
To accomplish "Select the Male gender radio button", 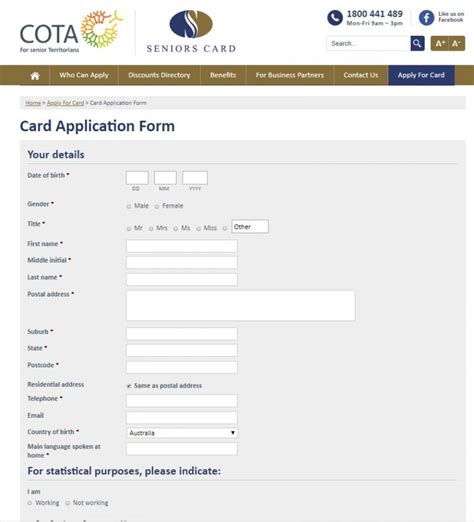I will [129, 206].
